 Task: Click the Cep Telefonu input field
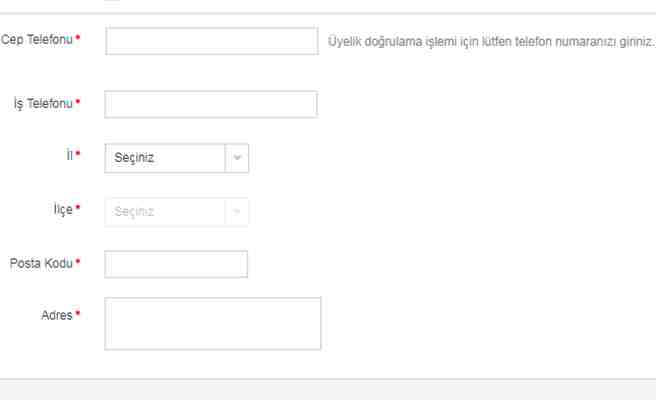click(211, 41)
